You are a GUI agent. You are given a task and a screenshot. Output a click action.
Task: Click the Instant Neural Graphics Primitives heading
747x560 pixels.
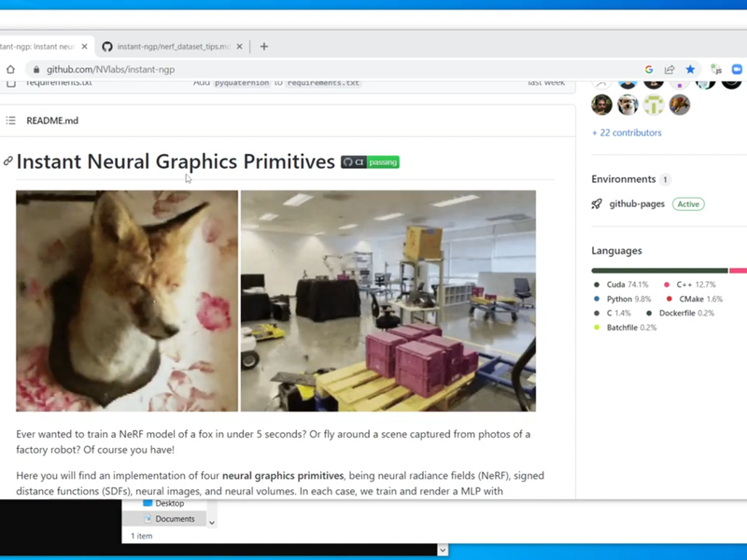click(176, 161)
